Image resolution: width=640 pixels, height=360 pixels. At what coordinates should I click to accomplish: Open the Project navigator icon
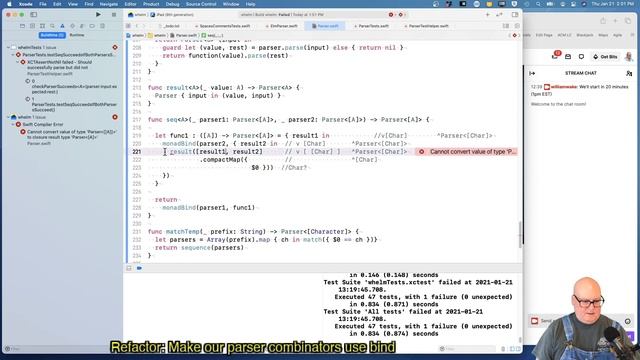(22, 26)
